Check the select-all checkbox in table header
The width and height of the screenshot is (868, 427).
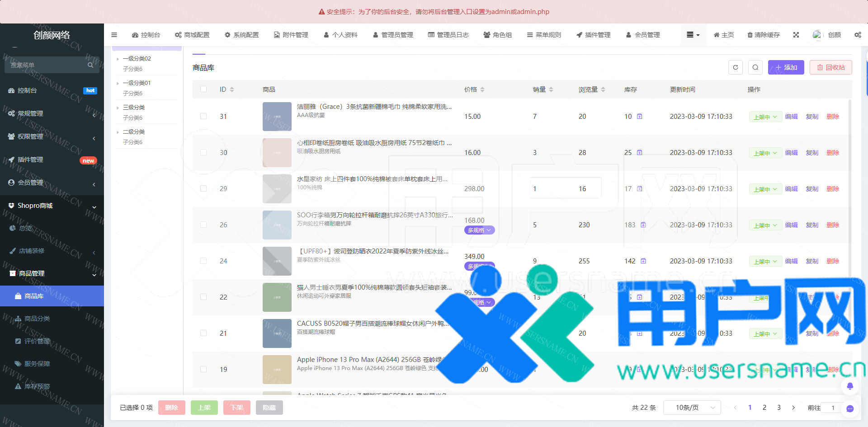click(203, 89)
